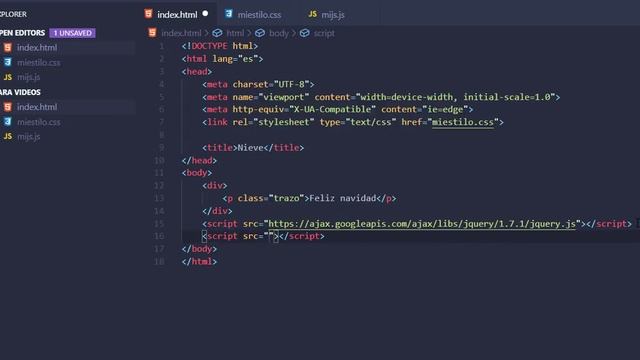Click index.html in the breadcrumb
Screen dimensions: 640x360
181,33
